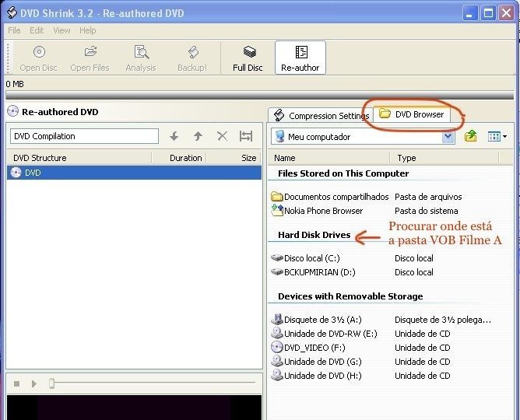Click the Size column header
Viewport: 520px width, 420px height.
[234, 158]
